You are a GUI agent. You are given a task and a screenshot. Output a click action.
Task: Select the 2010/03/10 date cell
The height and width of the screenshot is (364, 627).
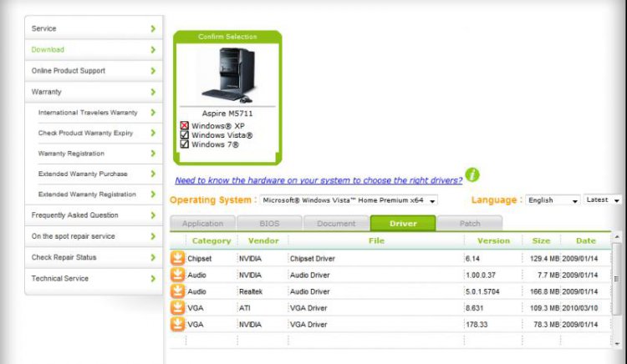(x=580, y=308)
